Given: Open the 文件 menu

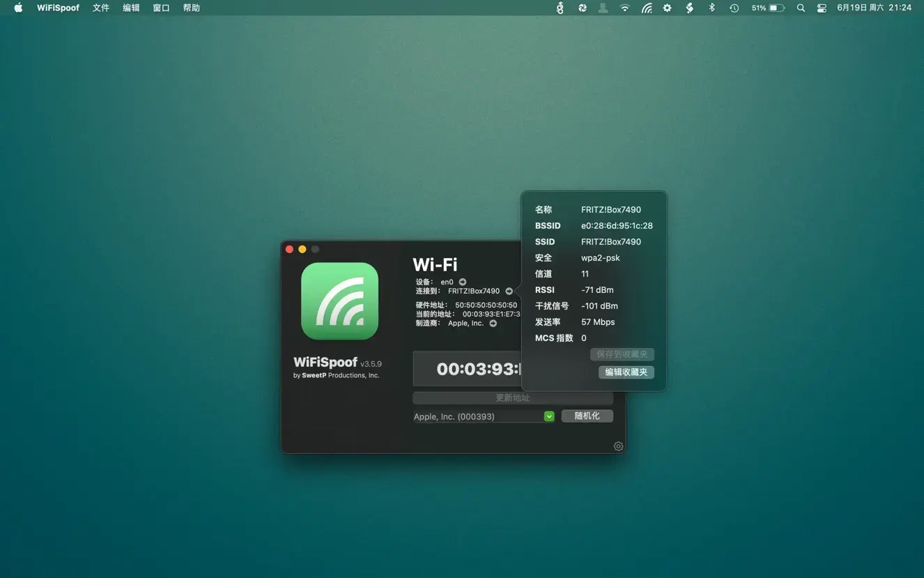Looking at the screenshot, I should (101, 8).
